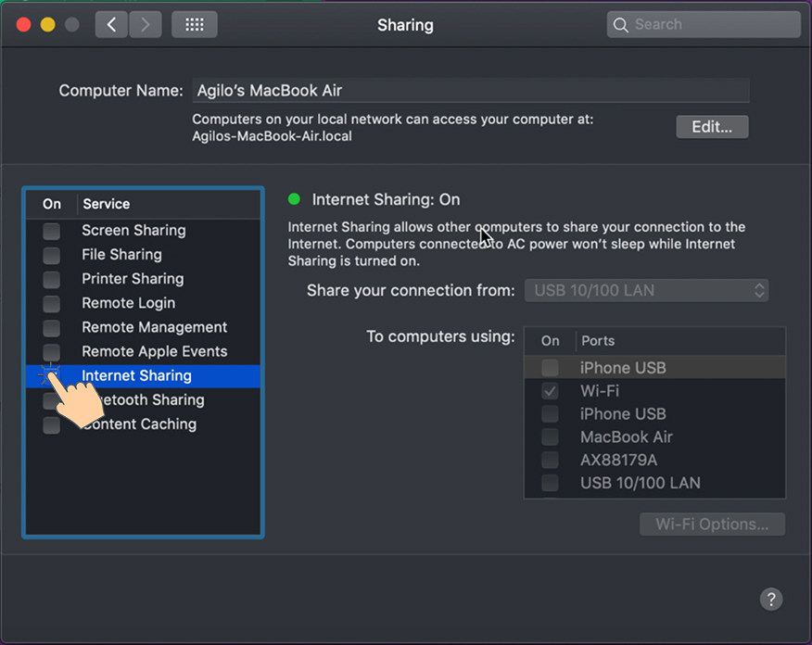Enable the Bluetooth Sharing checkbox
This screenshot has height=645, width=812.
pyautogui.click(x=51, y=399)
